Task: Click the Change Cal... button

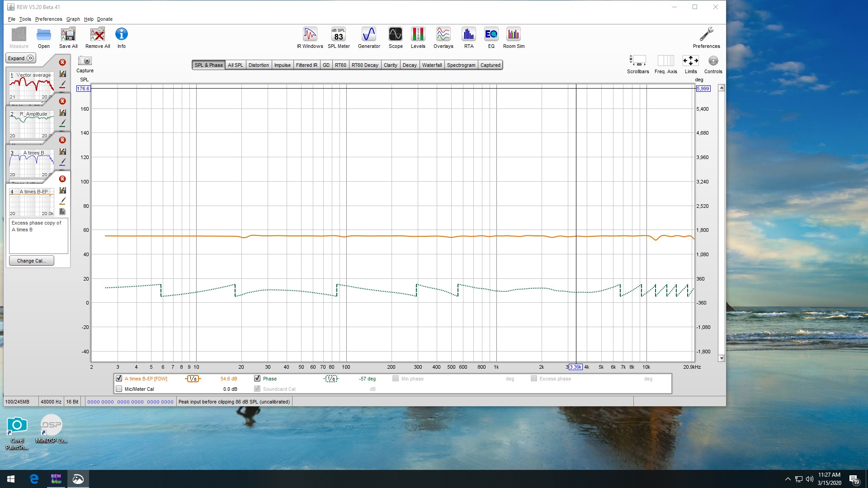Action: pos(32,261)
